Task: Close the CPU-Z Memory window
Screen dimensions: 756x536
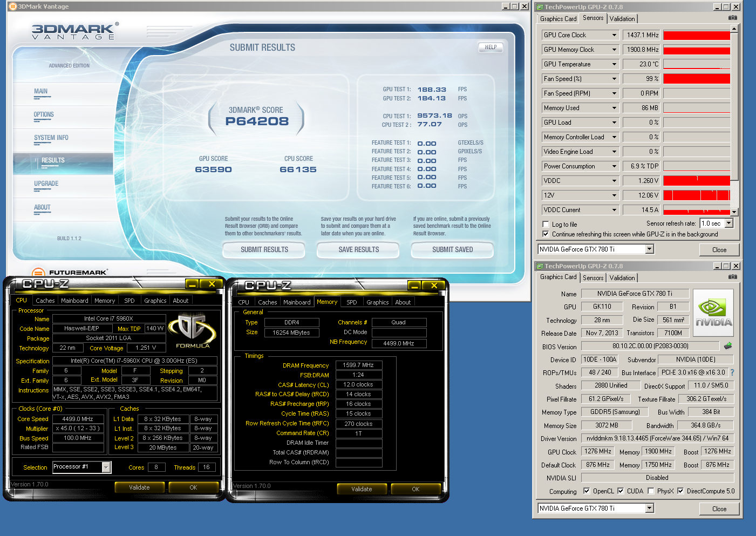Action: point(434,286)
